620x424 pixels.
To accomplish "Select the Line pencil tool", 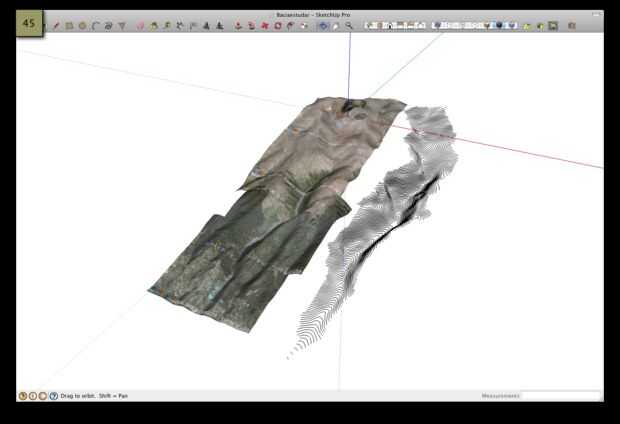I will (x=57, y=26).
